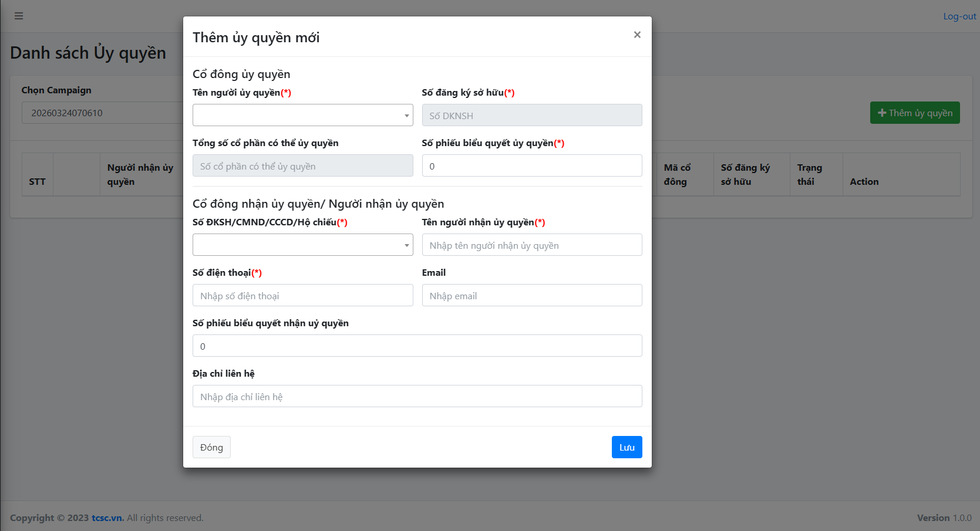Viewport: 980px width, 531px height.
Task: Click Cổ đông nhận ủy quyền/ Người nhận heading
Action: [x=318, y=204]
